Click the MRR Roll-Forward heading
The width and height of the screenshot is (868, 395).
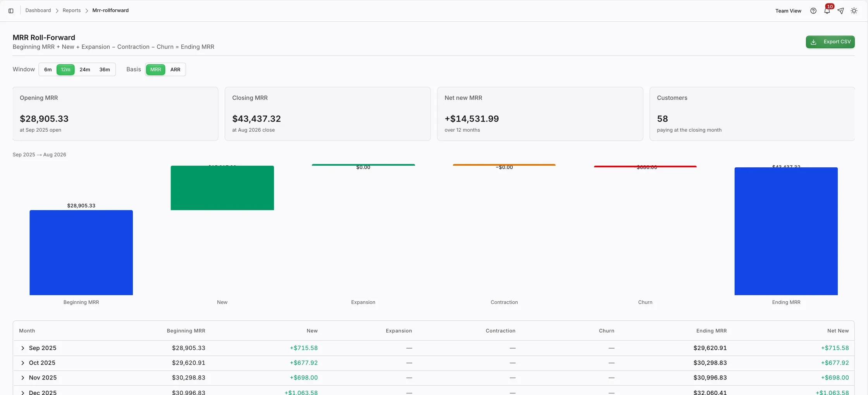pyautogui.click(x=44, y=38)
